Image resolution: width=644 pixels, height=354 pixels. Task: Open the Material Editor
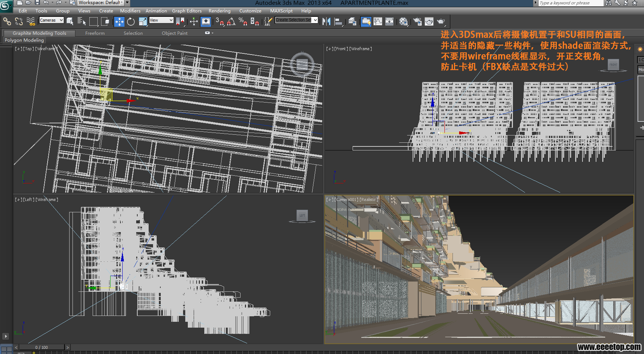click(403, 22)
